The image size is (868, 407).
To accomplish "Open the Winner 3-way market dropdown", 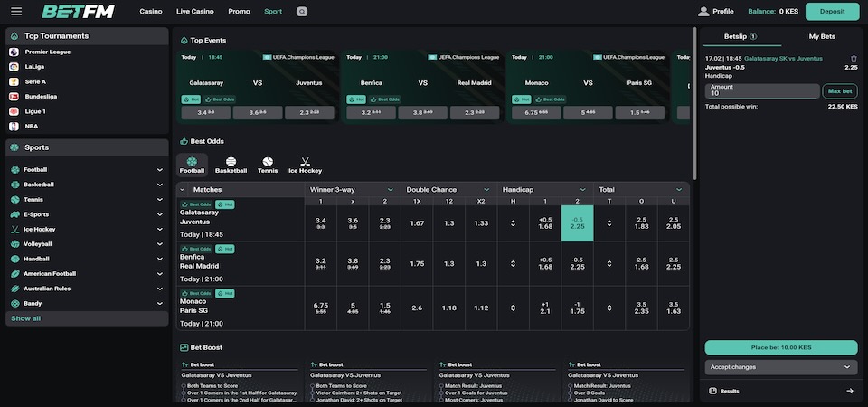I will (391, 189).
